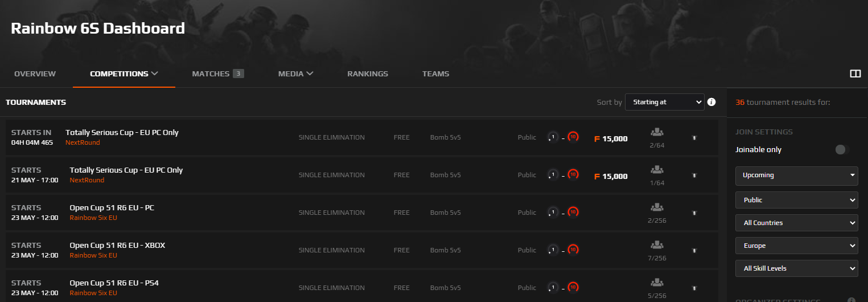Open the Public visibility filter dropdown
Viewport: 868px width, 302px height.
click(797, 200)
